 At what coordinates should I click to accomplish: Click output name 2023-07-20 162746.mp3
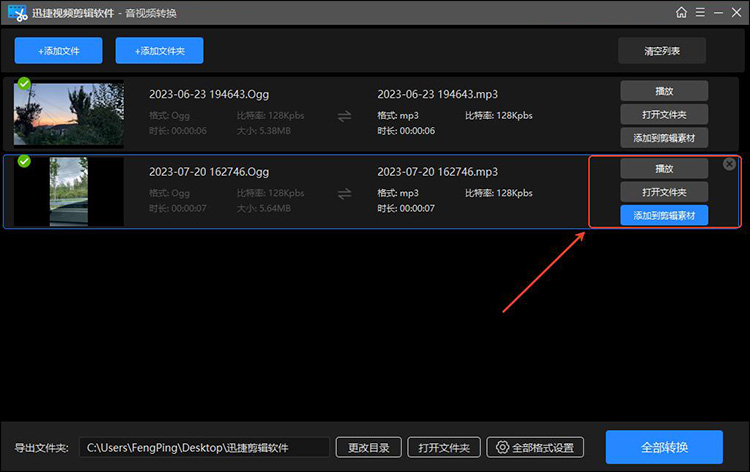pyautogui.click(x=438, y=172)
